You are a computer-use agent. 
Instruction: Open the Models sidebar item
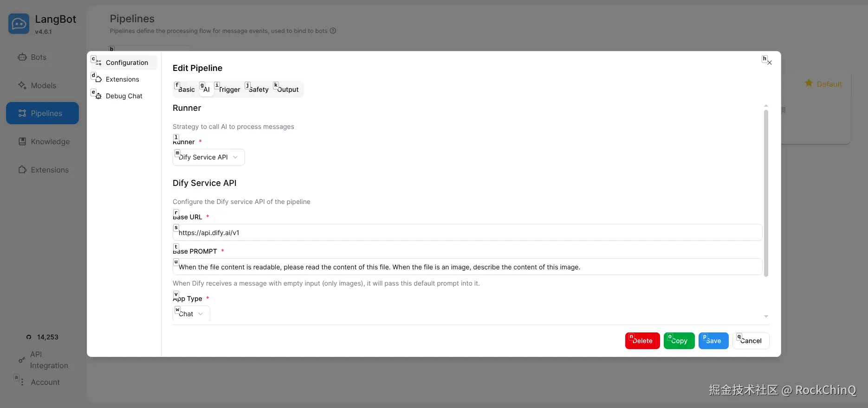[x=42, y=85]
